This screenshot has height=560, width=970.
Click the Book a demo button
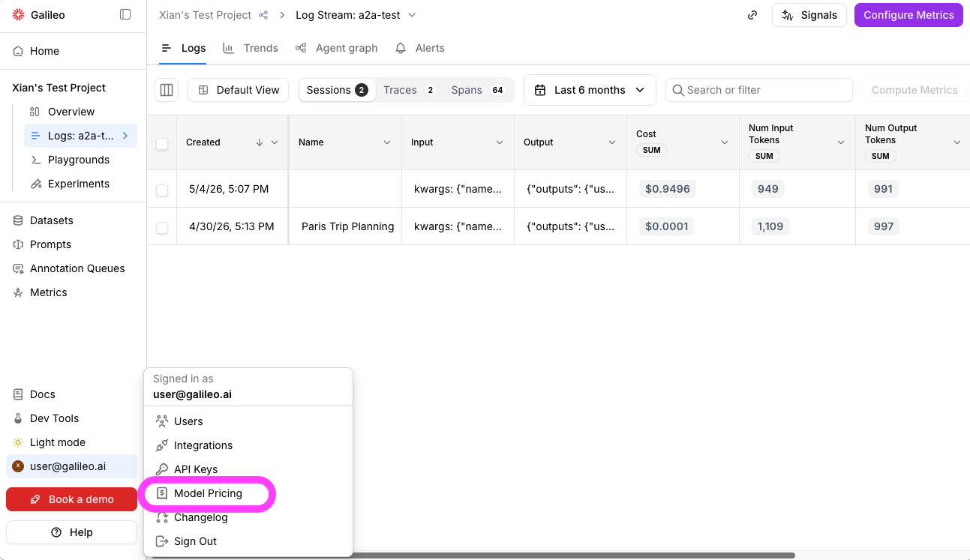[x=71, y=499]
